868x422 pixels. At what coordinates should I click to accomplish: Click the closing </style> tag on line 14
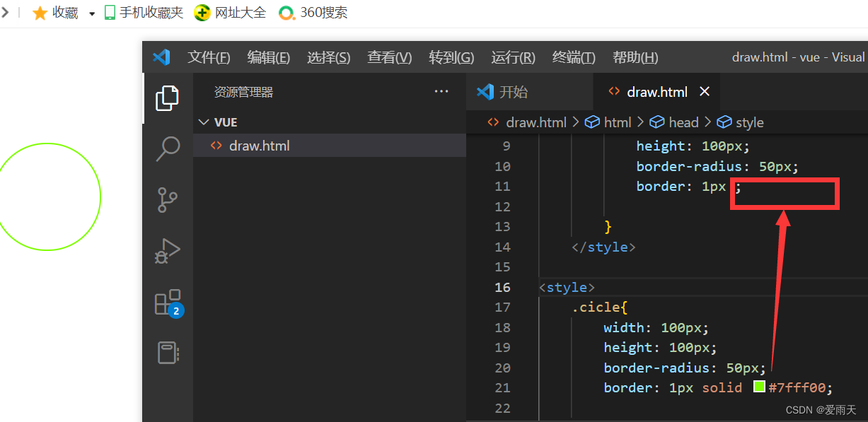(603, 247)
